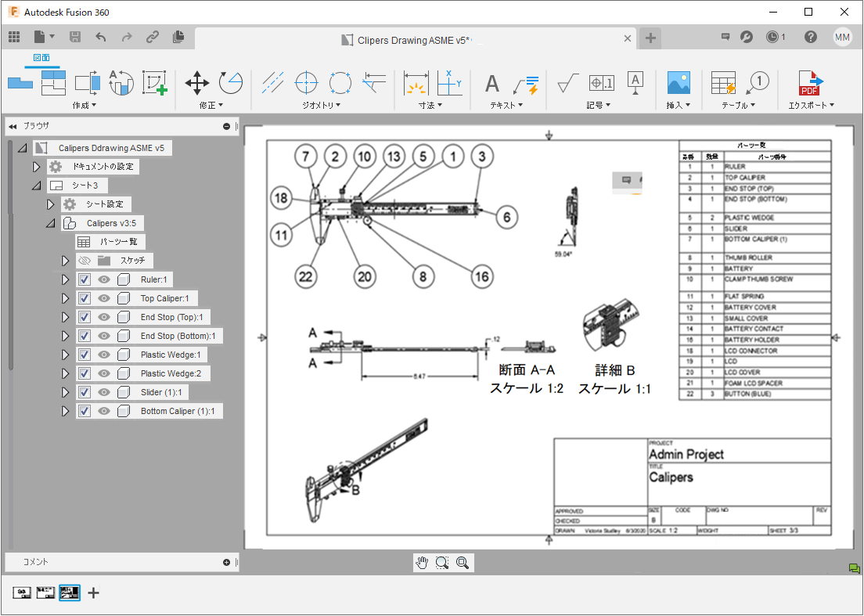Select the Insert Image tool in 挿入 group
Image resolution: width=864 pixels, height=616 pixels.
tap(680, 84)
